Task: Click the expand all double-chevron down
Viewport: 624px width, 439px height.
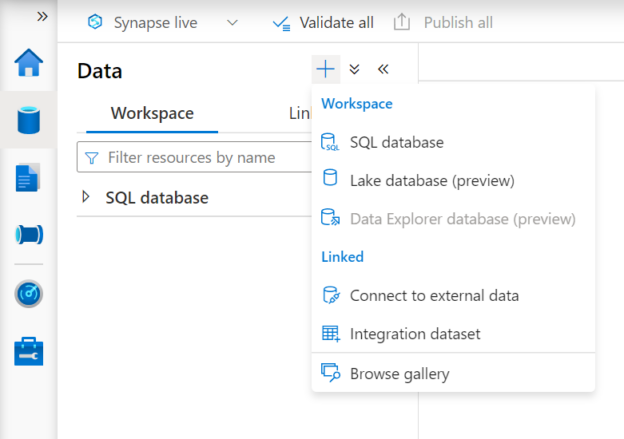Action: (x=355, y=69)
